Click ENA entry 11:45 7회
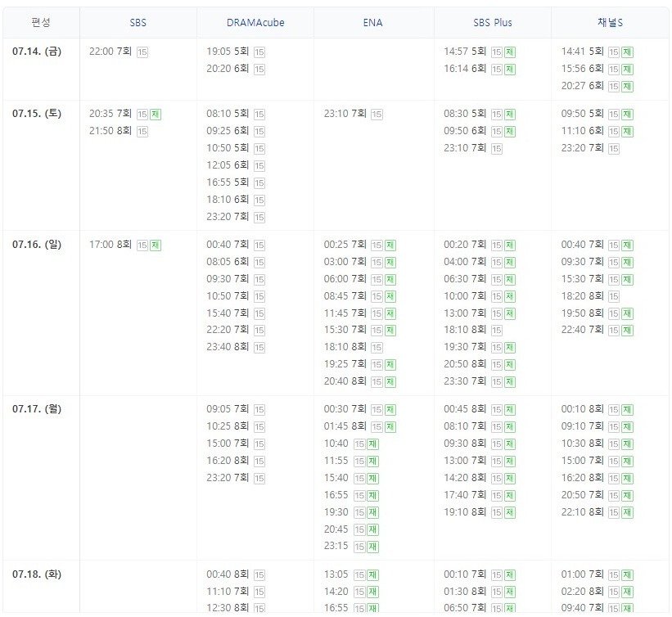The width and height of the screenshot is (672, 617). tap(345, 313)
